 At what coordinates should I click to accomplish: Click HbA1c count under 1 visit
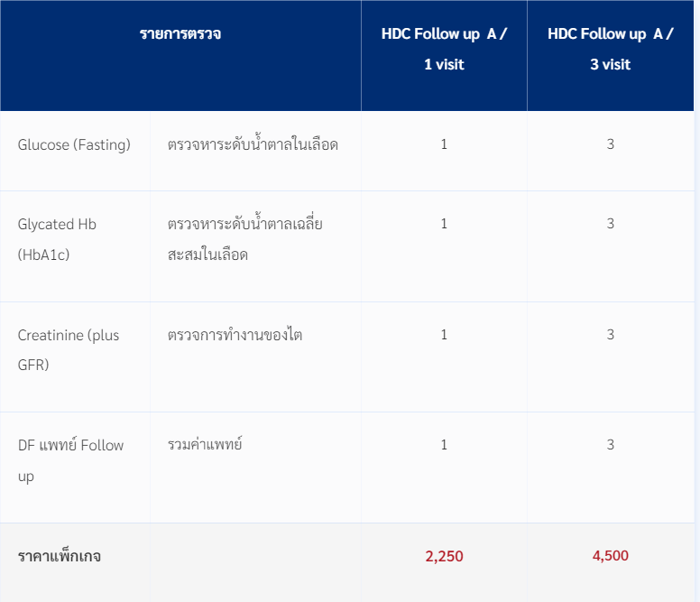[x=444, y=224]
